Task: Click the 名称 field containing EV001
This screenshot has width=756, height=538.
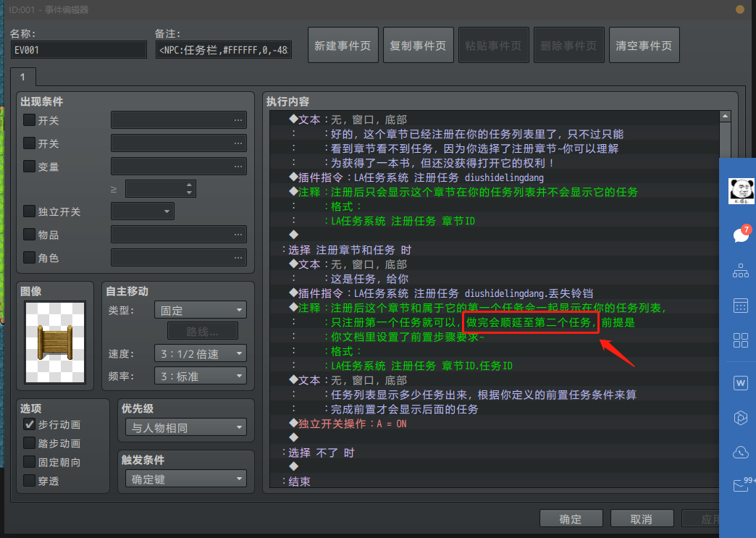Action: click(x=79, y=50)
